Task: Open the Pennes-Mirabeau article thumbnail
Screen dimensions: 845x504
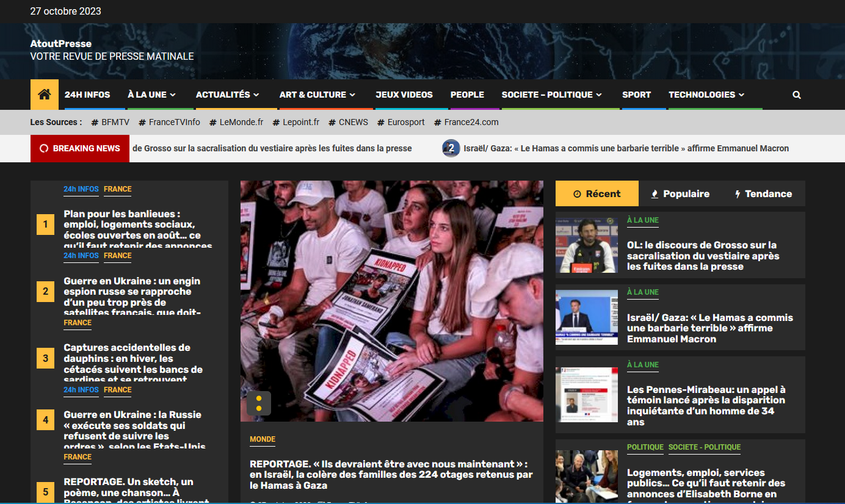Action: click(x=587, y=395)
